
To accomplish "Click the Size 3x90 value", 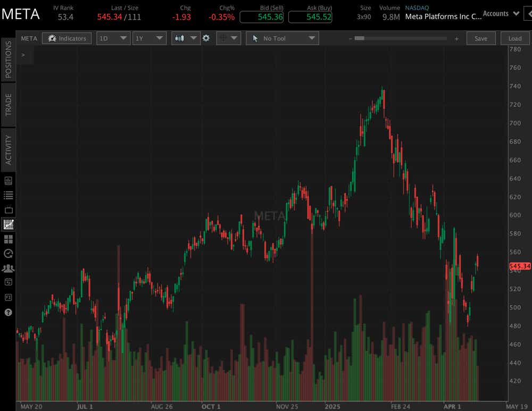I will [x=364, y=17].
